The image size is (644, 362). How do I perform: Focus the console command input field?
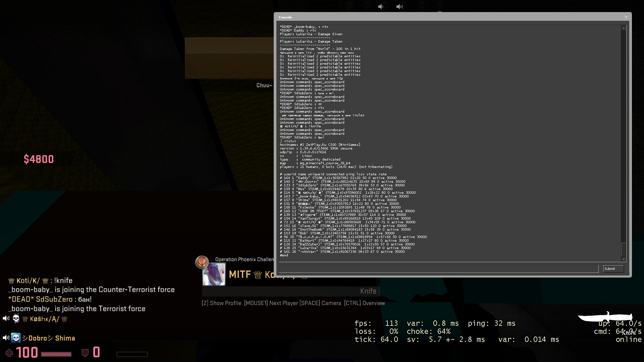[438, 269]
